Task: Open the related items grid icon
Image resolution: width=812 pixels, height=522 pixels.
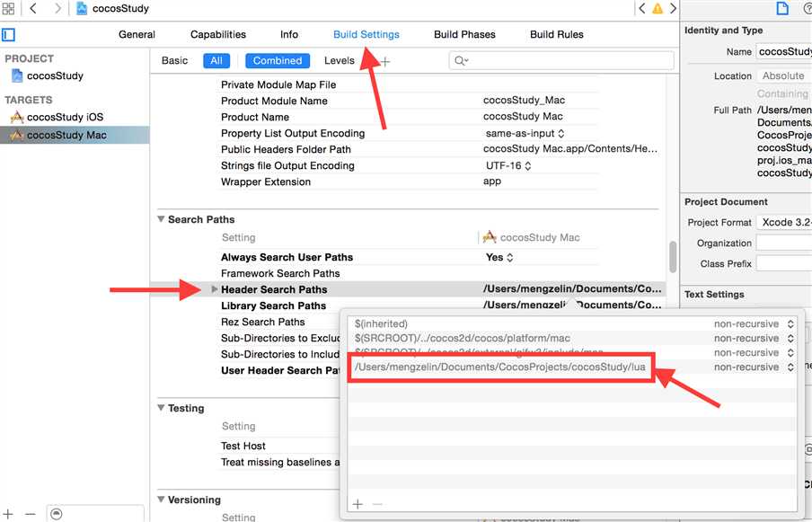Action: click(x=8, y=8)
